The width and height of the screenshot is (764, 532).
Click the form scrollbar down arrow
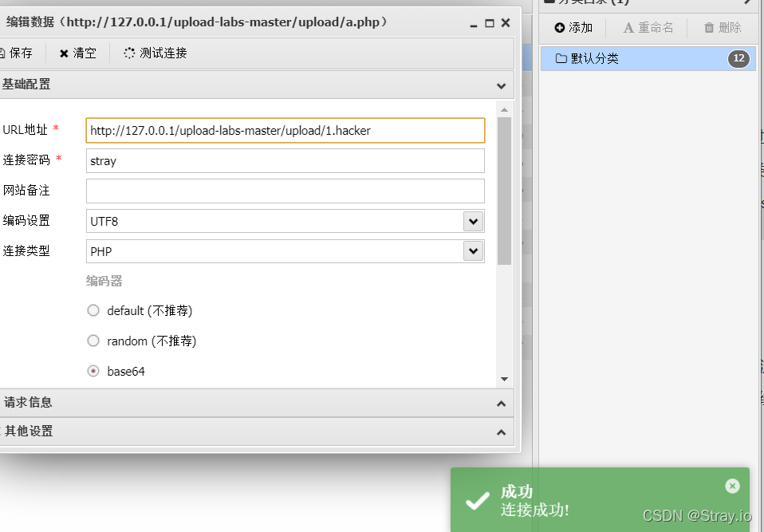504,379
